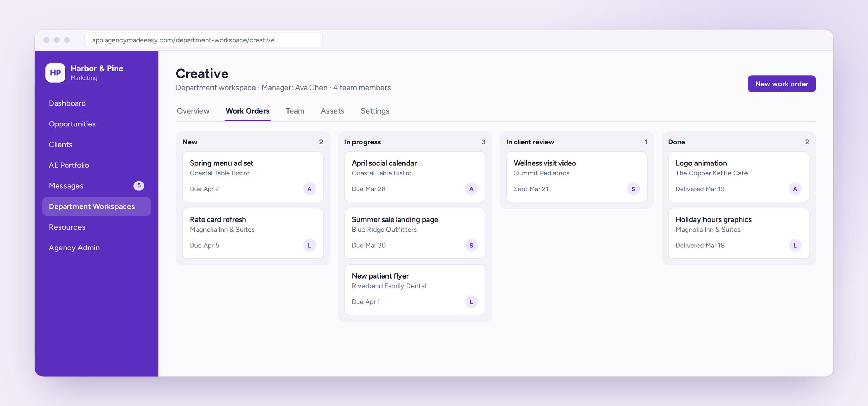Click the In progress count 3
Screen dimensions: 868x406
tap(483, 142)
